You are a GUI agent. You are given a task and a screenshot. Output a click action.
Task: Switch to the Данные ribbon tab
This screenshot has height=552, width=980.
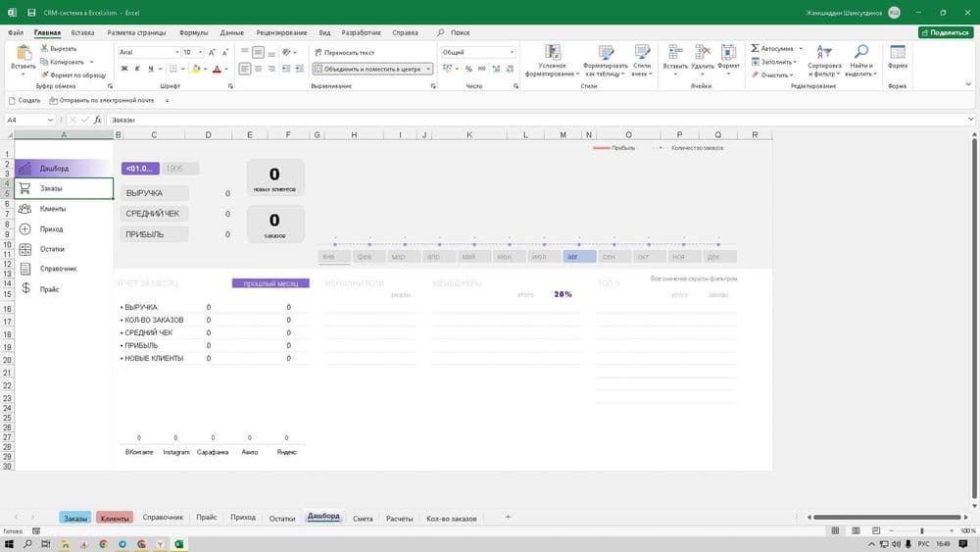[x=232, y=32]
